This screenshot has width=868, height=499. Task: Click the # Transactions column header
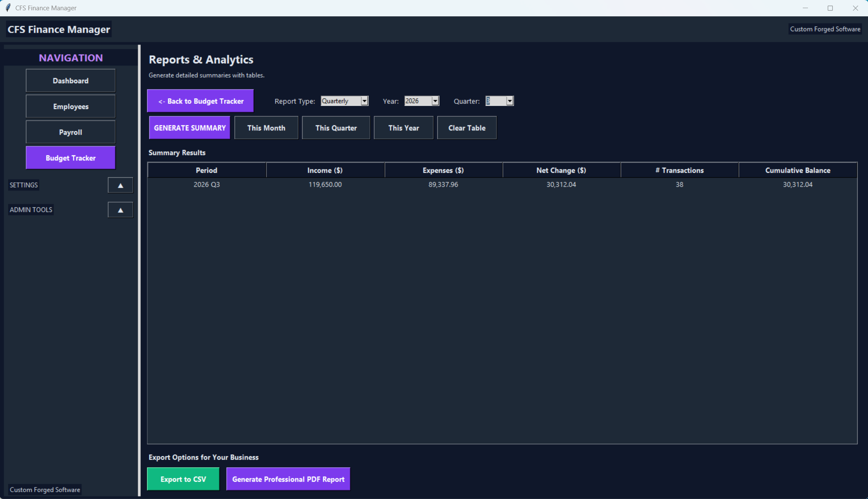(680, 170)
